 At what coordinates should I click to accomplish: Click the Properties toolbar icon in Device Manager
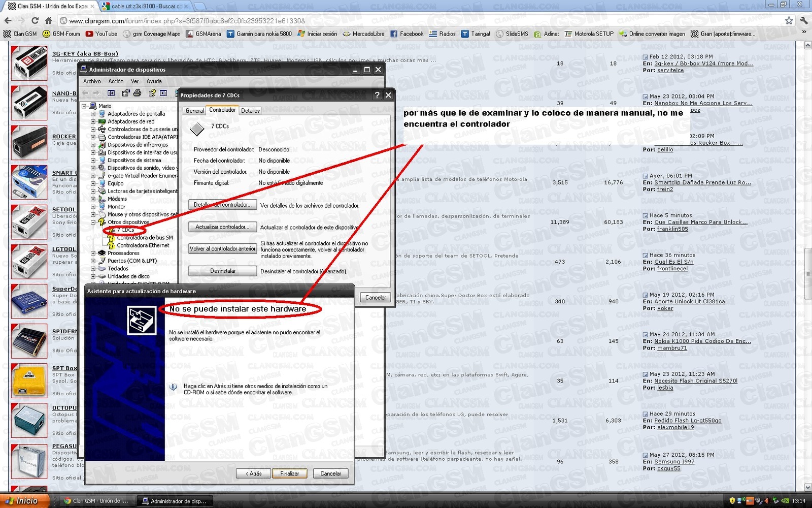point(125,93)
